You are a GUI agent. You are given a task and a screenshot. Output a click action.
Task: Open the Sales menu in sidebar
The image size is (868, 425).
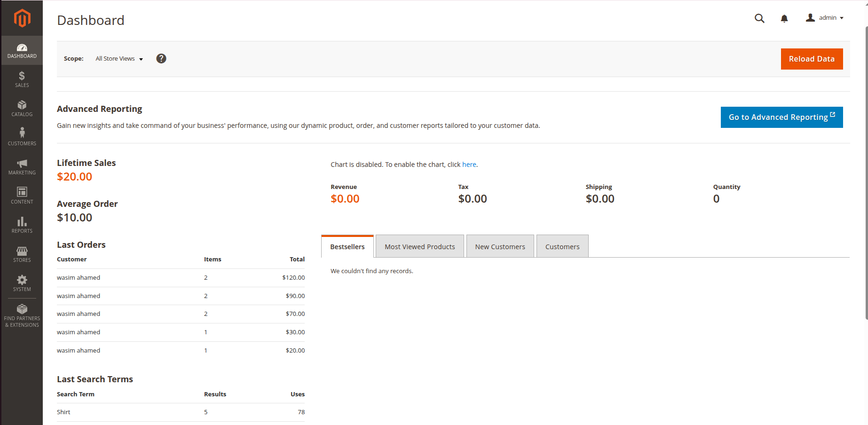click(22, 79)
